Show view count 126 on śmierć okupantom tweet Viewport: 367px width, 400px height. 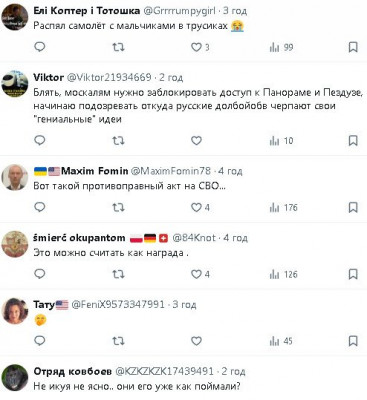pyautogui.click(x=283, y=275)
